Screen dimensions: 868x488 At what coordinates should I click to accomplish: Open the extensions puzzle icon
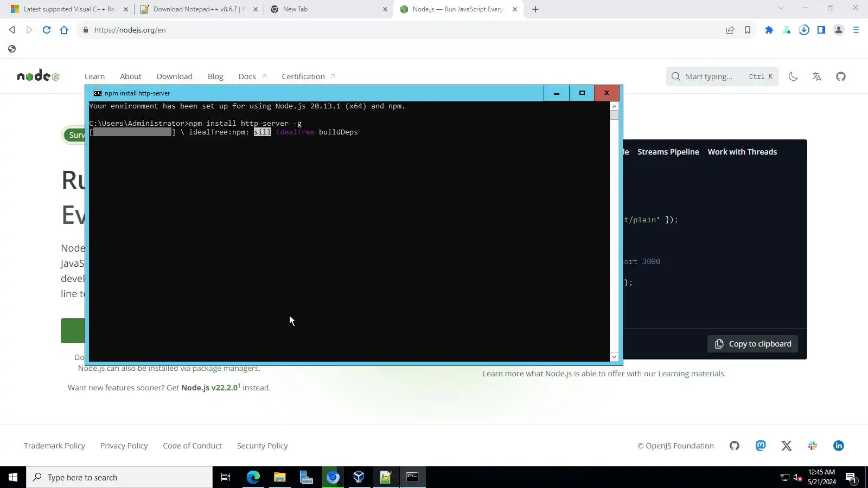[769, 30]
